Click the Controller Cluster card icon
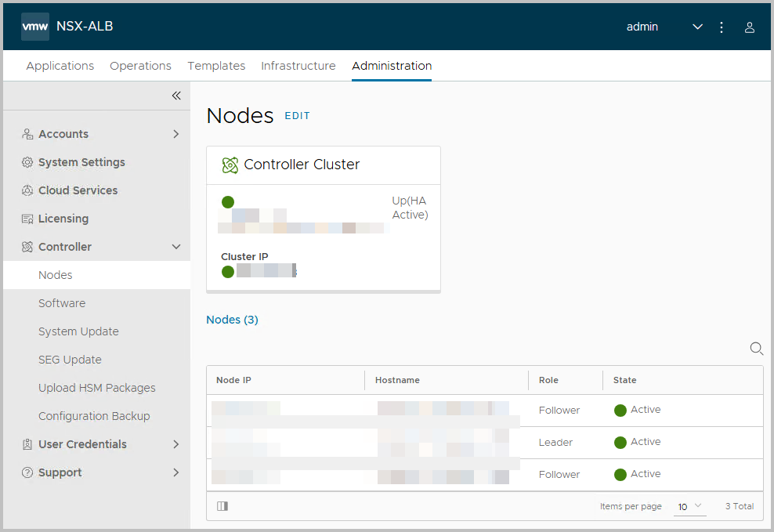The width and height of the screenshot is (774, 532). tap(230, 165)
